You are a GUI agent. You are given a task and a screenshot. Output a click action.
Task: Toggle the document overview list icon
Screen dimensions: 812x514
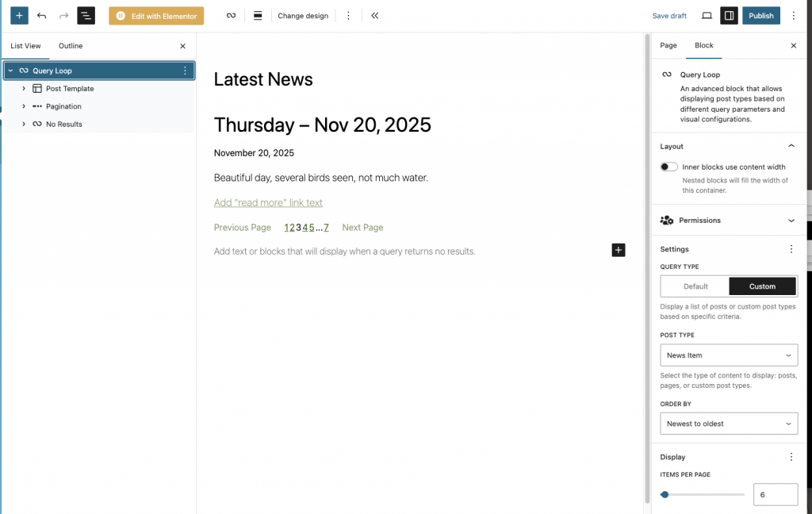tap(86, 16)
